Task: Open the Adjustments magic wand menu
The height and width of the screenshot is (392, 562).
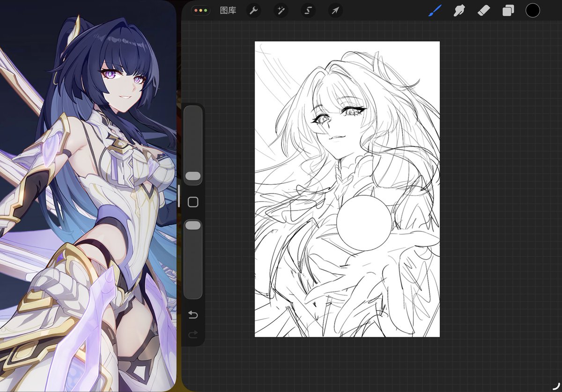Action: [x=281, y=10]
